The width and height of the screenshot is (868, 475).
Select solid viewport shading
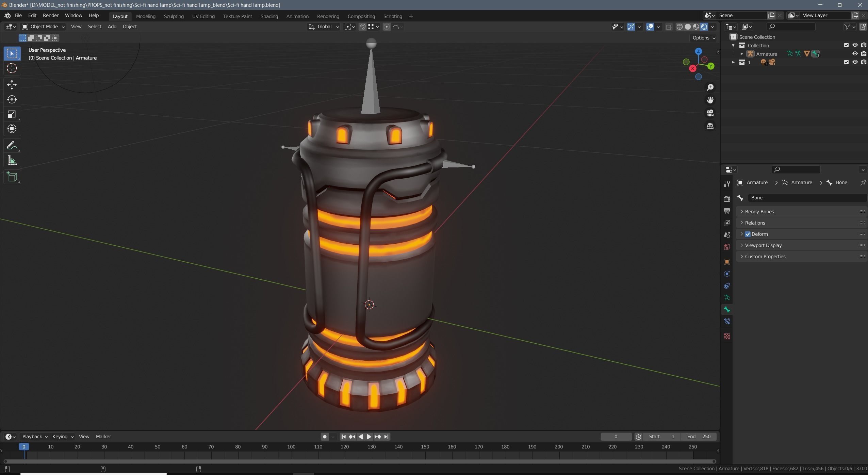point(688,27)
